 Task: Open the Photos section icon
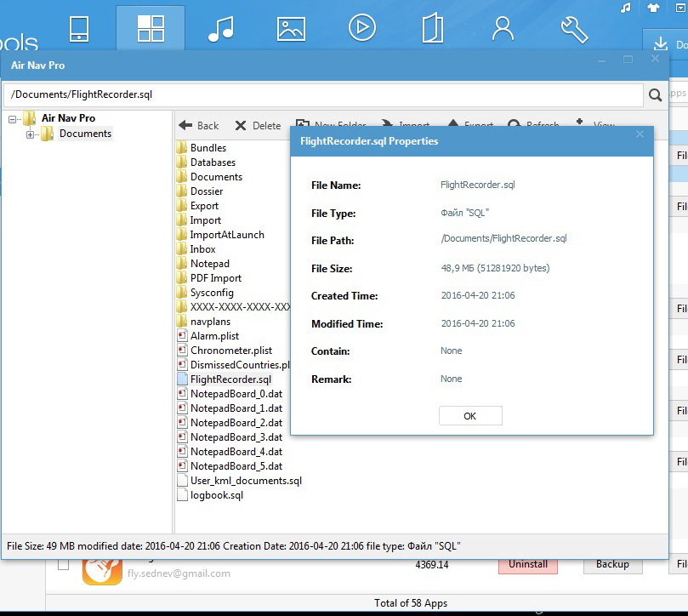(x=291, y=28)
